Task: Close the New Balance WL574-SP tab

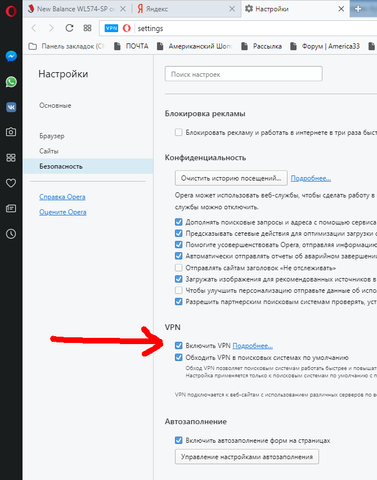Action: (x=123, y=9)
